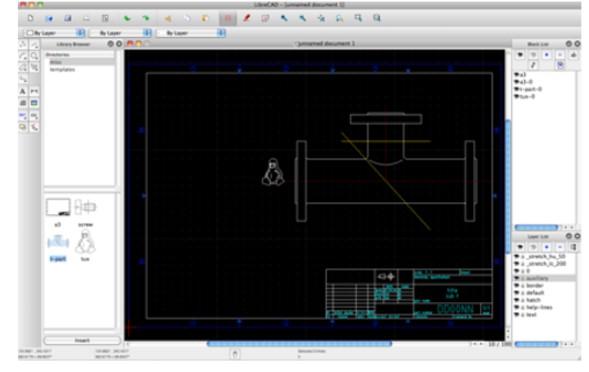Open the second By Layer width dropdown
This screenshot has height=372, width=589.
(121, 33)
